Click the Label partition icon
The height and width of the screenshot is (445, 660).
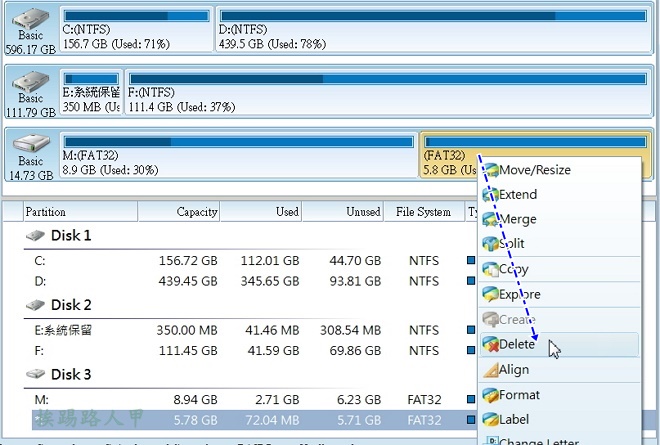[x=490, y=419]
